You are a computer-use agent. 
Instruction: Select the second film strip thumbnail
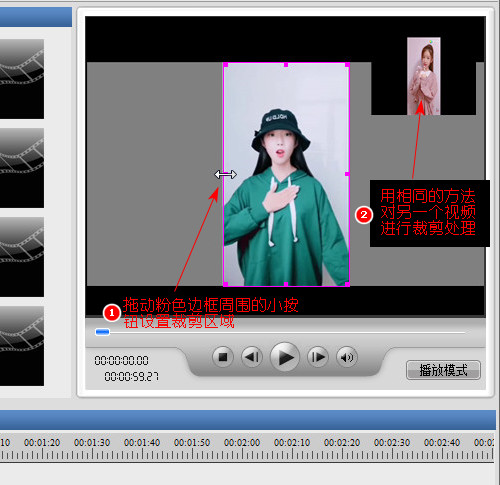tap(22, 168)
